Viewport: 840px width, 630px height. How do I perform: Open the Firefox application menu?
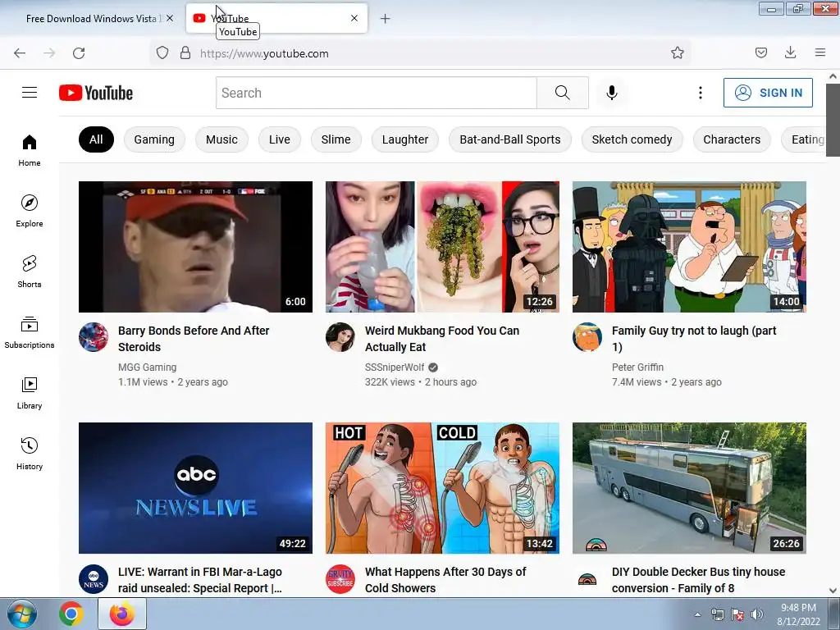[x=819, y=53]
